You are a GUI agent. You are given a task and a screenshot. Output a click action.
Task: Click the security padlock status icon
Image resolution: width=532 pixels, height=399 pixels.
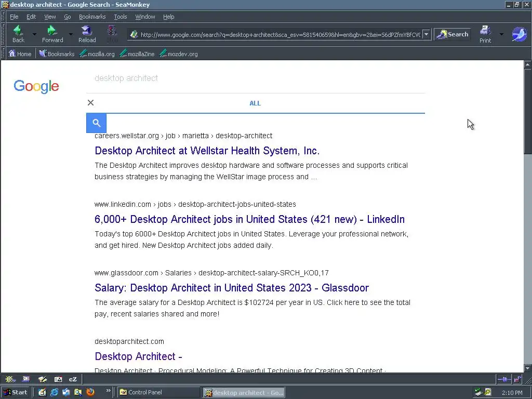pos(518,379)
